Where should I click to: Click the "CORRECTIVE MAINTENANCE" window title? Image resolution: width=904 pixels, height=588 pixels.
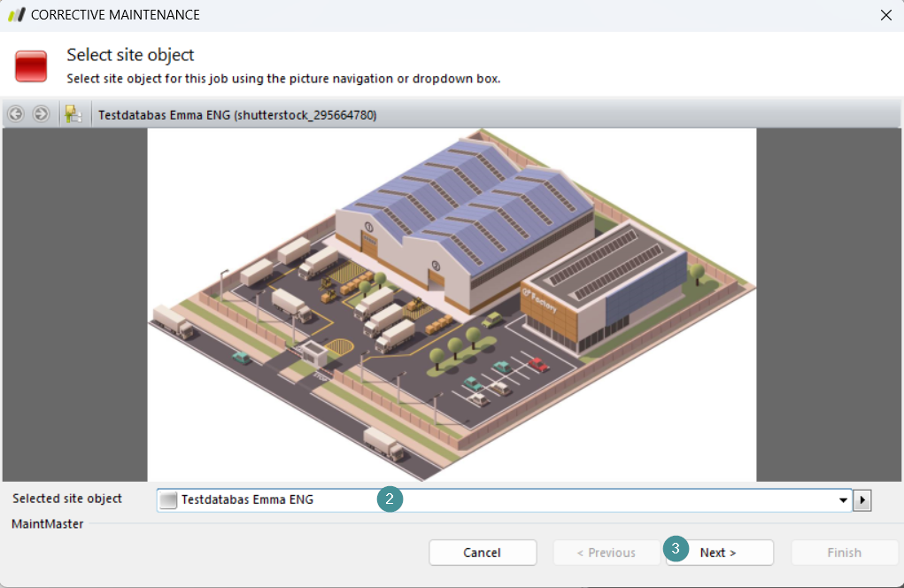coord(115,14)
